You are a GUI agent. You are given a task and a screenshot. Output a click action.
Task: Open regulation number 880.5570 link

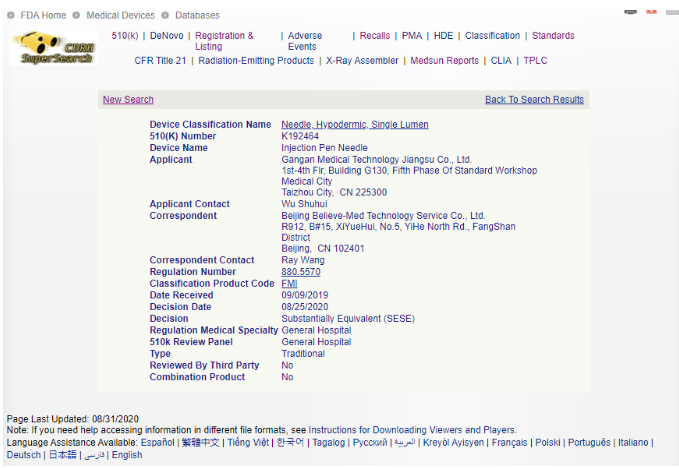coord(302,272)
